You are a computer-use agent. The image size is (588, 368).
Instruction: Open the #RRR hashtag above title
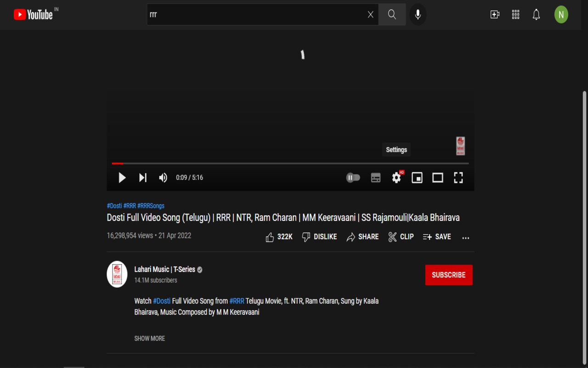[x=130, y=206]
